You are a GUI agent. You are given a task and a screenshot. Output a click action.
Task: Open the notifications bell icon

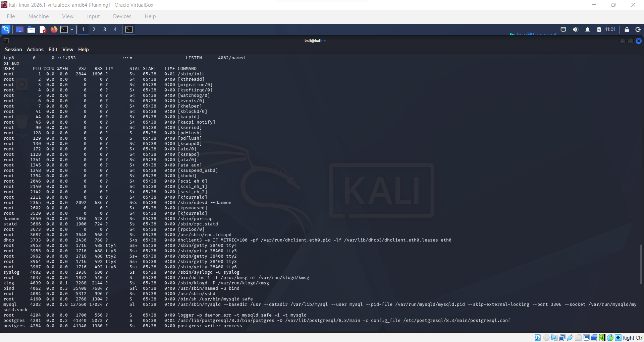click(588, 29)
